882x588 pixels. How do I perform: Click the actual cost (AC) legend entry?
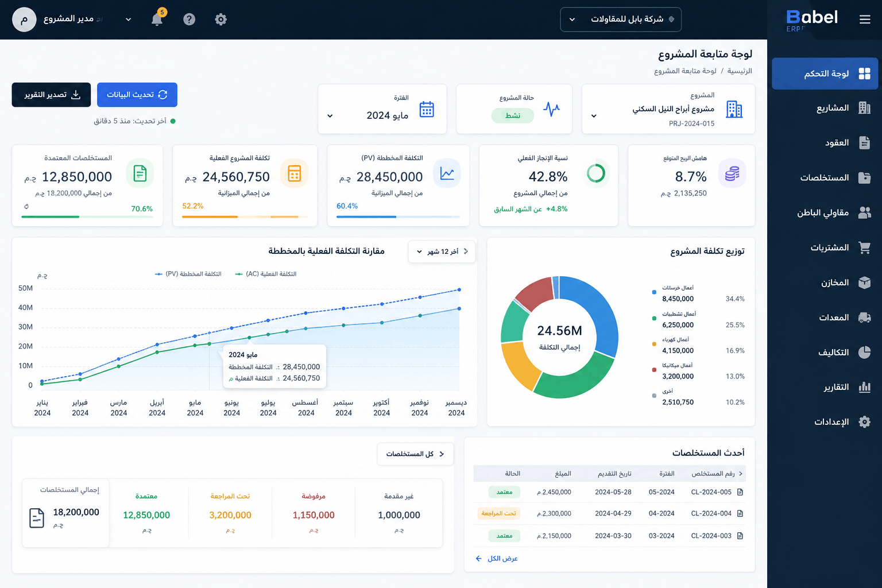tap(266, 274)
